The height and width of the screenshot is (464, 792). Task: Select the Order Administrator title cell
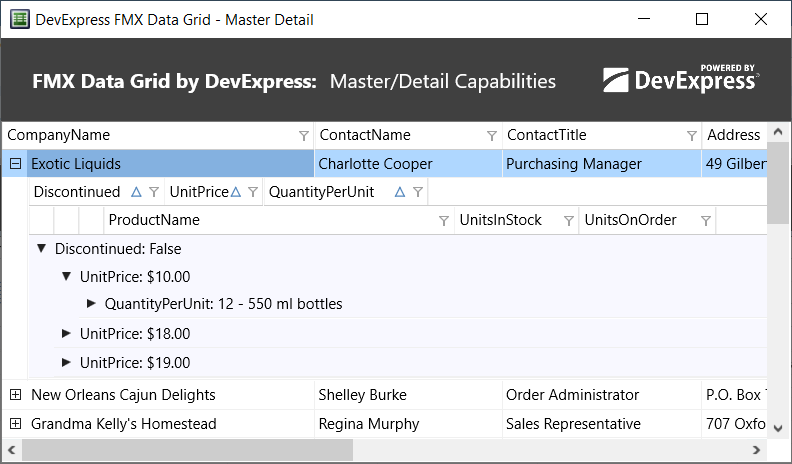point(602,395)
